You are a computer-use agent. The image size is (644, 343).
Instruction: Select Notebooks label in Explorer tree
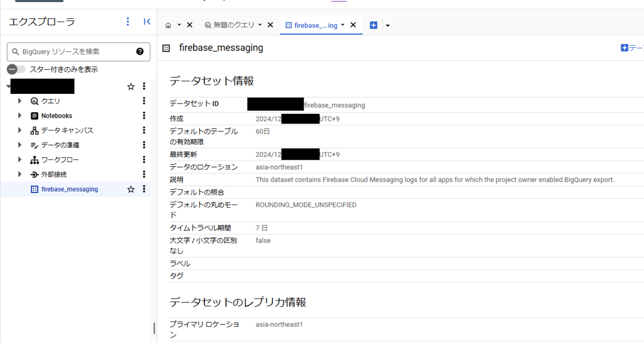(57, 115)
